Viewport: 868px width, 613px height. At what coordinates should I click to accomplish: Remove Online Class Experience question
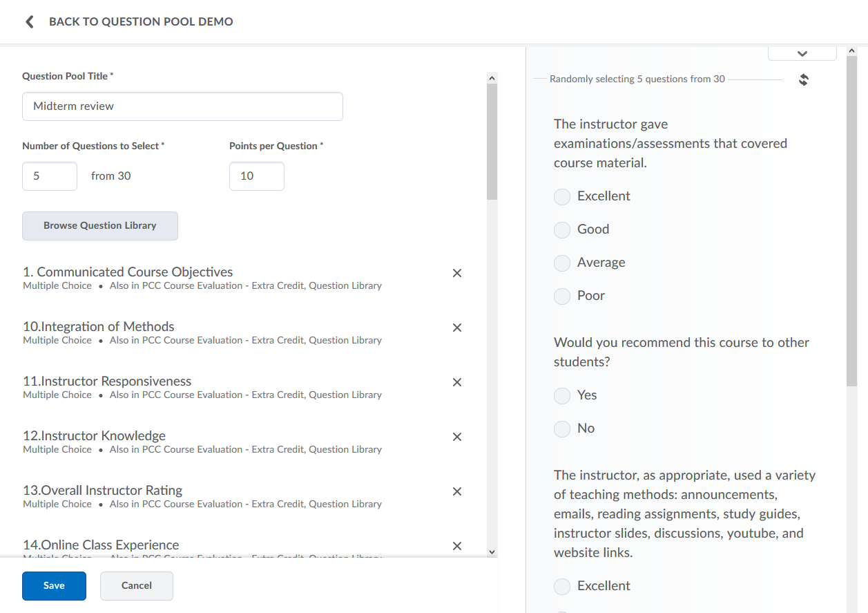coord(456,546)
